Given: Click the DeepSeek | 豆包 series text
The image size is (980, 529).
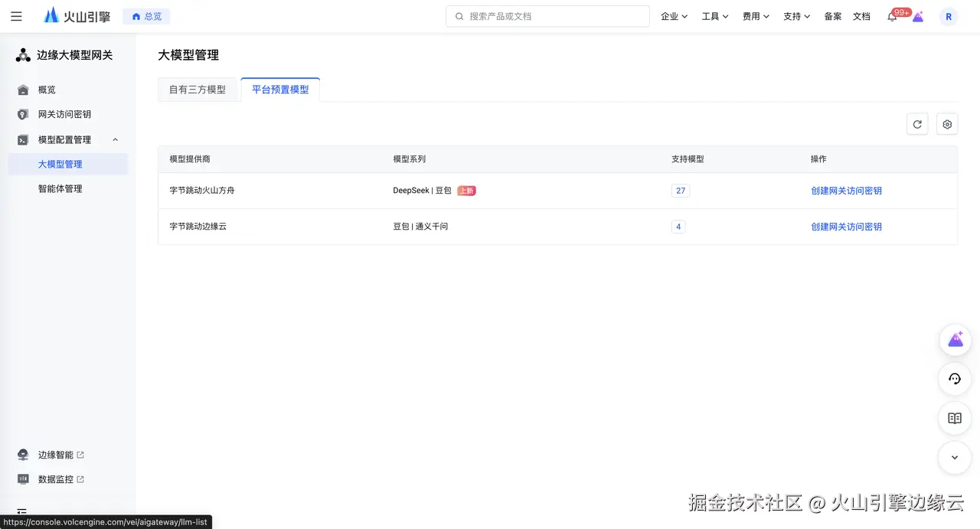Looking at the screenshot, I should 423,191.
